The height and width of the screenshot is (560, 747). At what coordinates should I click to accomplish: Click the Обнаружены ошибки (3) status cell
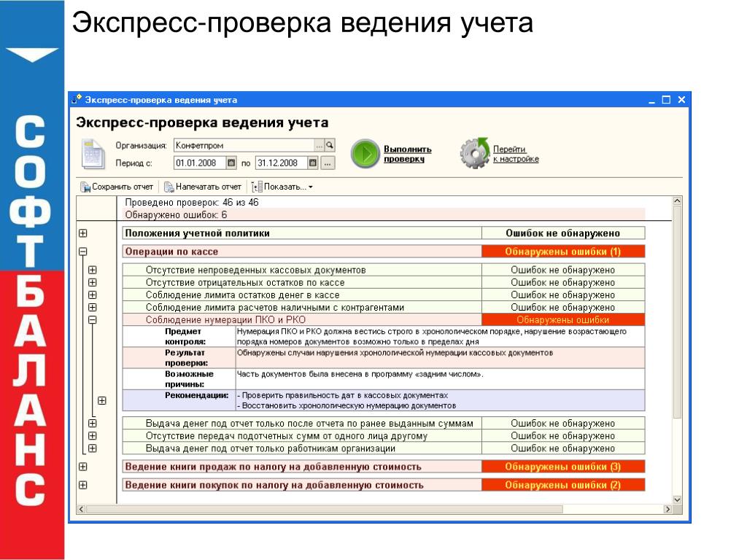(563, 467)
